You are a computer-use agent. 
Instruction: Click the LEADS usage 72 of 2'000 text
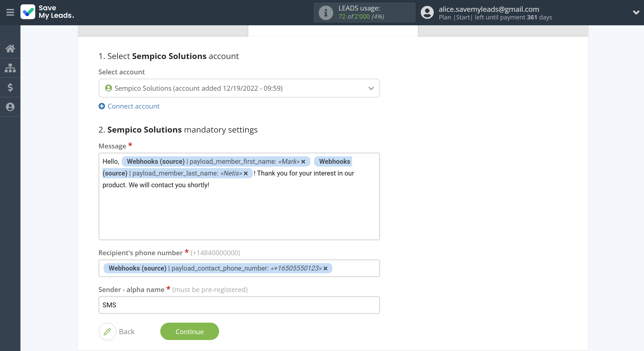[361, 17]
